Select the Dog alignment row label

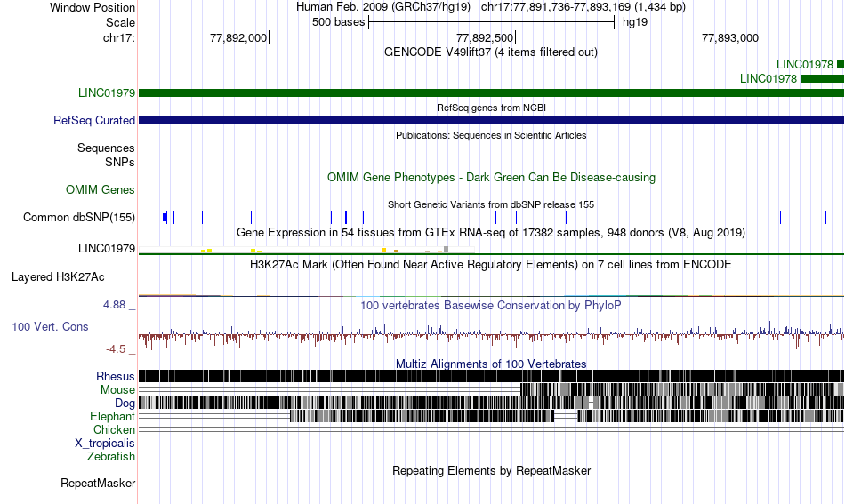coord(125,404)
